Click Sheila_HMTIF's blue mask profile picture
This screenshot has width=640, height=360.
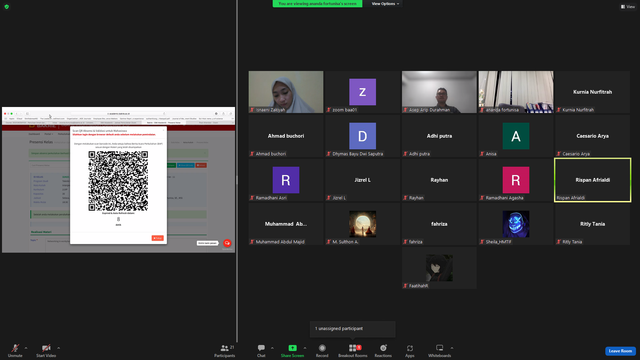pyautogui.click(x=516, y=224)
